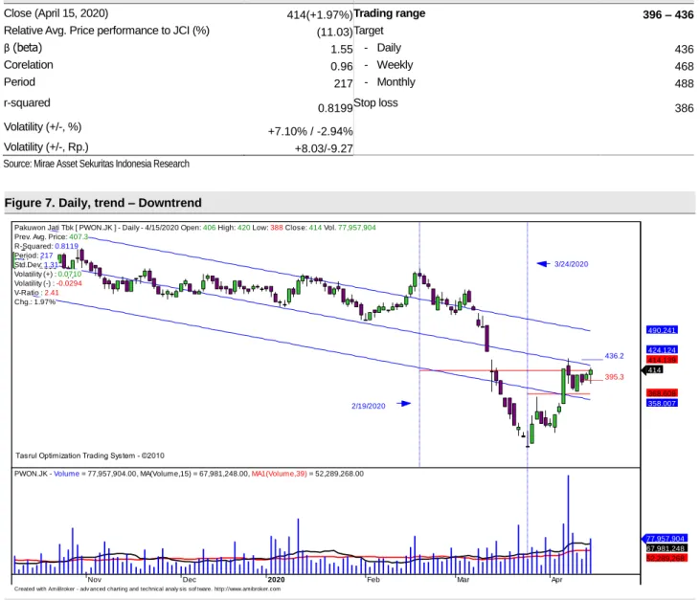The width and height of the screenshot is (700, 600).
Task: Click the 'Volatility (+/-, Rp.)' label
Action: pyautogui.click(x=46, y=146)
